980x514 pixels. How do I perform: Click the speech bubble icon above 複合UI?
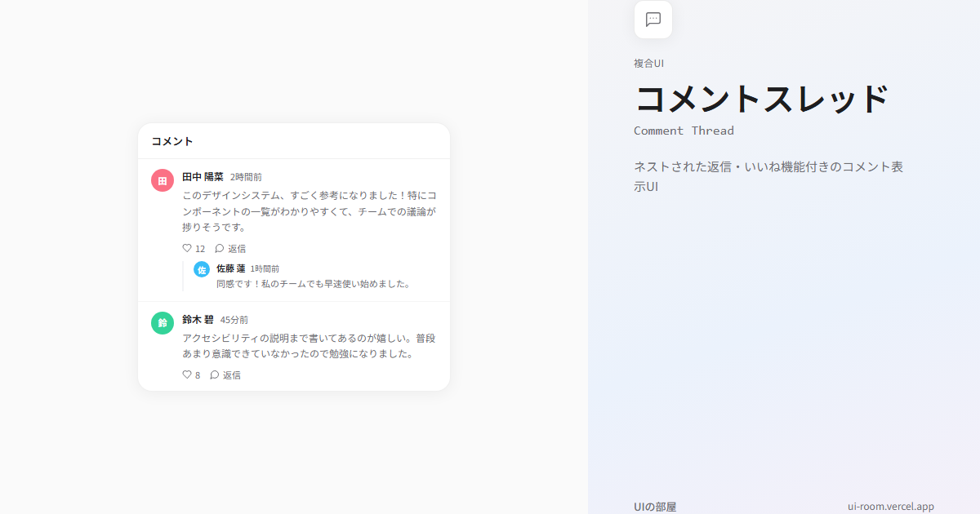(x=653, y=20)
